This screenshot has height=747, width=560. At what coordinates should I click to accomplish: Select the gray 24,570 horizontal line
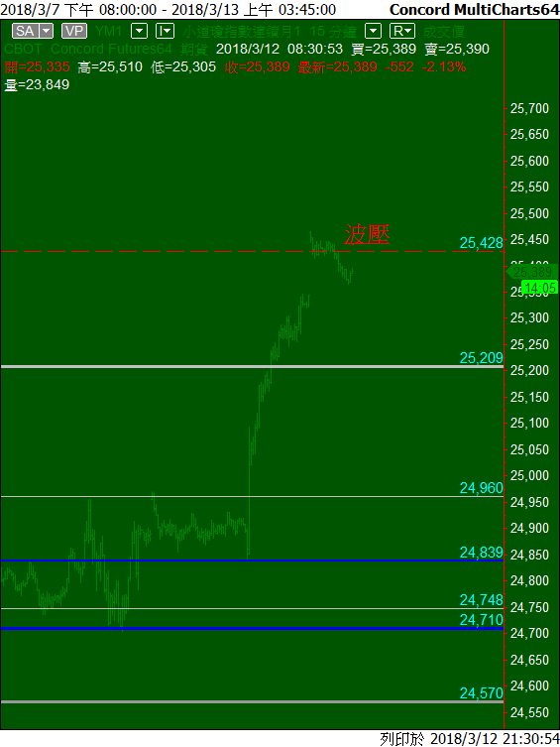click(x=252, y=701)
